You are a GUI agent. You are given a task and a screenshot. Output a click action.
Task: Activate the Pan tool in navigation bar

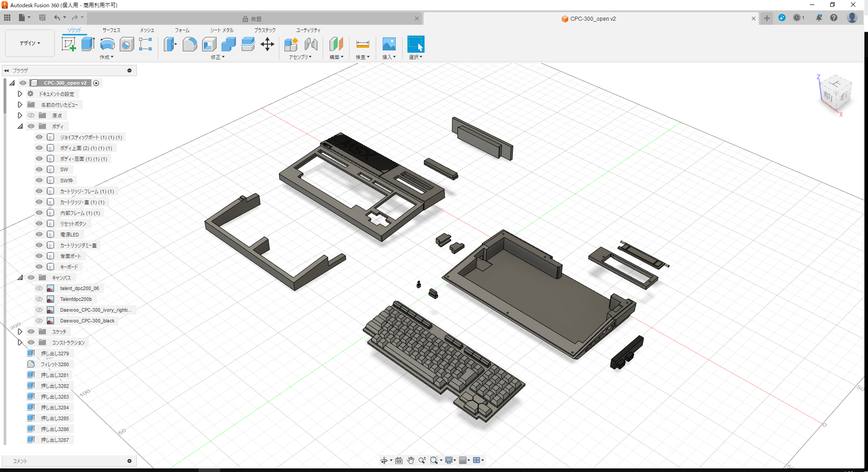click(x=410, y=460)
